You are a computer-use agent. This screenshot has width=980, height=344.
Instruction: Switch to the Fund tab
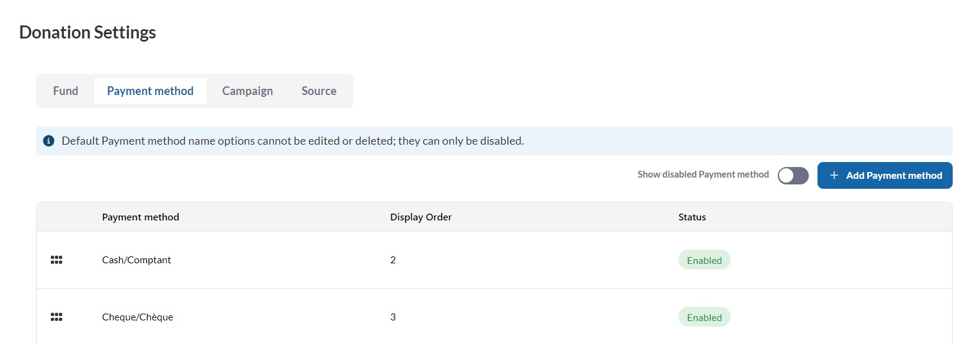[66, 91]
